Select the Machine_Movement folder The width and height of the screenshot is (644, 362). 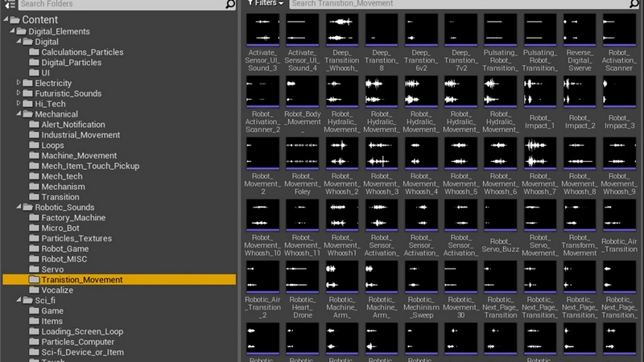point(79,155)
